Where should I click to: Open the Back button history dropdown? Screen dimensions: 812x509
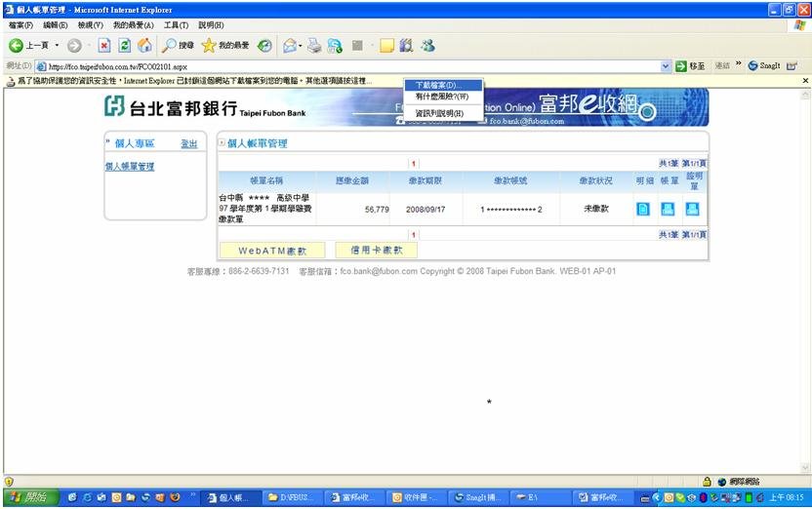[57, 46]
